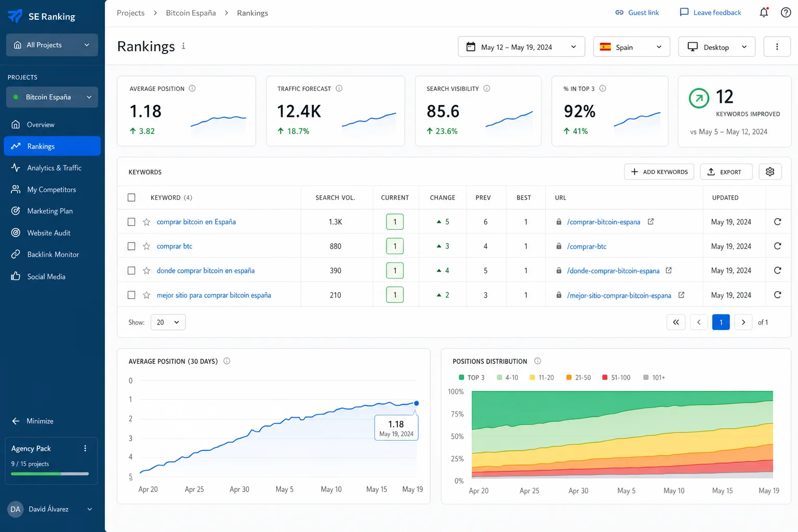Click Leave feedback

click(710, 12)
